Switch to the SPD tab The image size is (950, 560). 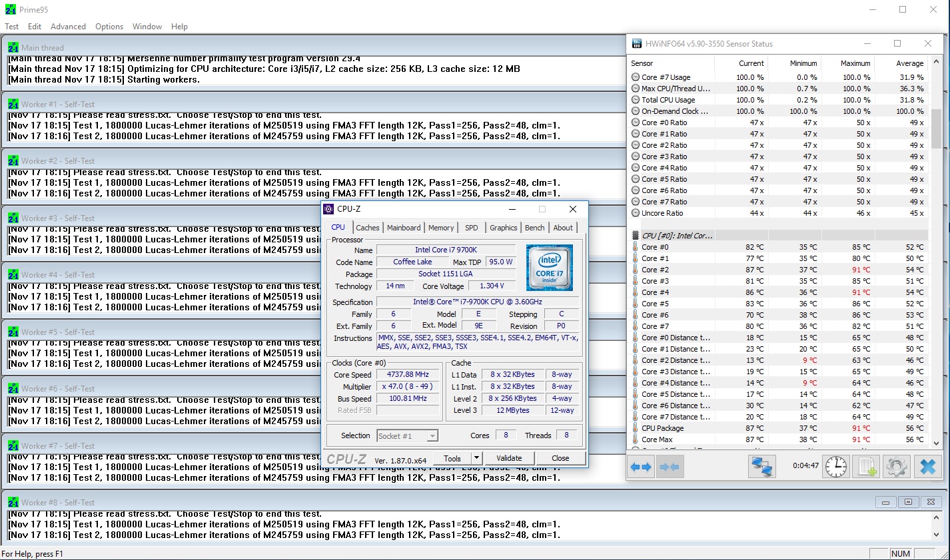pyautogui.click(x=472, y=228)
